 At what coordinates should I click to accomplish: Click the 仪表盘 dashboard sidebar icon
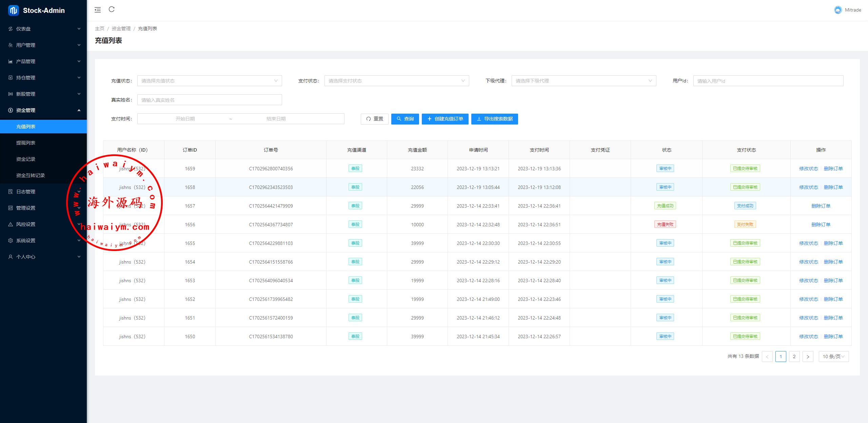click(11, 29)
